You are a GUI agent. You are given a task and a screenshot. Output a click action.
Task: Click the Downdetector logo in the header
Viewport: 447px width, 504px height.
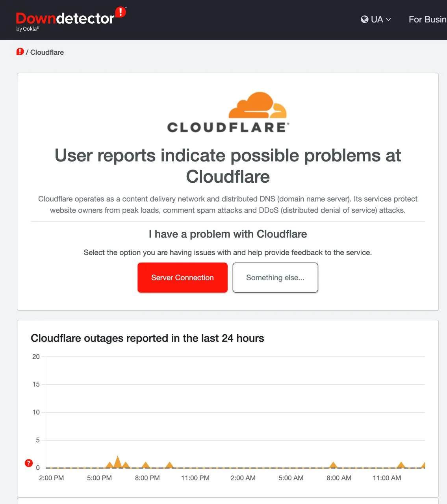[x=65, y=18]
